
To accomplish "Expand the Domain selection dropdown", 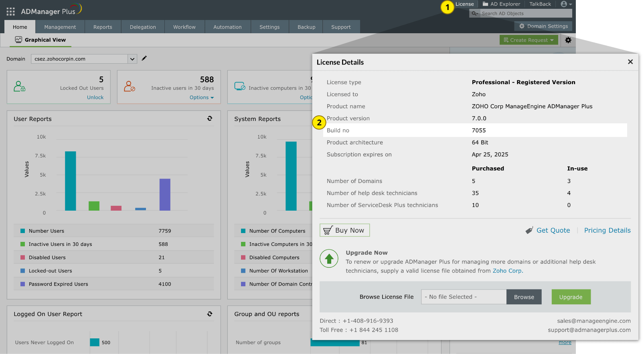I will pos(132,59).
